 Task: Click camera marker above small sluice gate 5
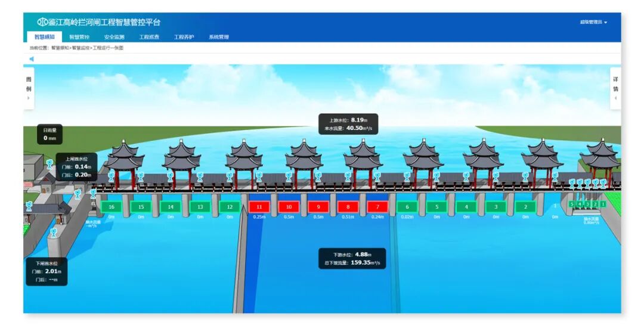(572, 184)
